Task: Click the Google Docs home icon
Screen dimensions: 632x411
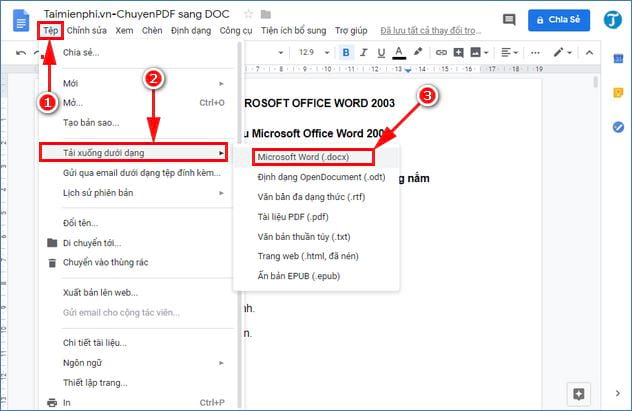Action: click(x=21, y=21)
